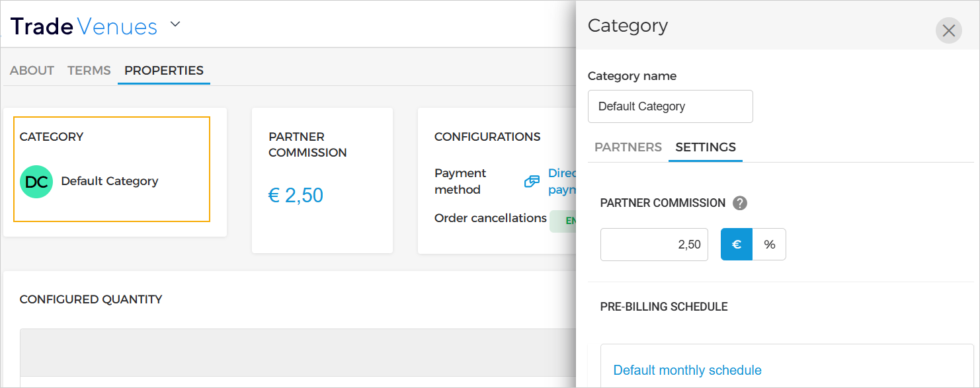This screenshot has width=980, height=388.
Task: Select the Properties tab
Action: [x=164, y=71]
